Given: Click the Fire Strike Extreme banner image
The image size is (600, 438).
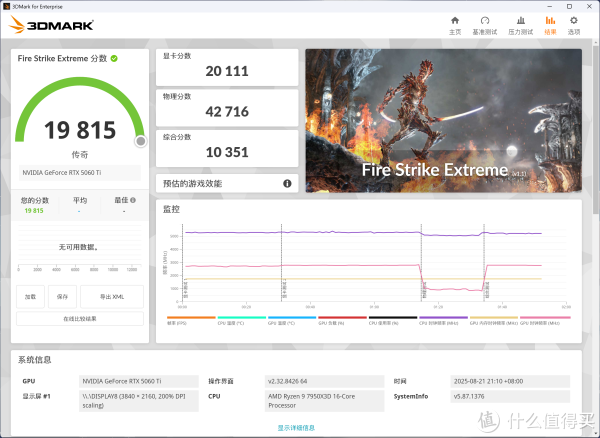Looking at the screenshot, I should tap(443, 118).
